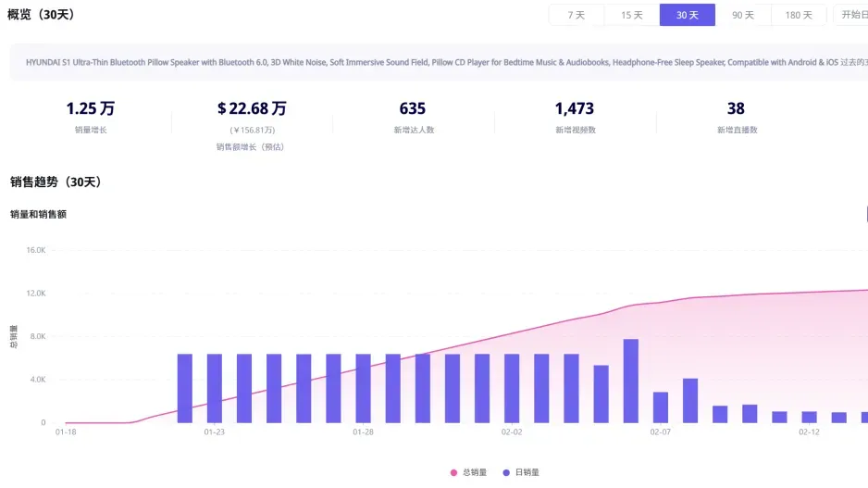Click the 总销量 legend label

coord(475,472)
